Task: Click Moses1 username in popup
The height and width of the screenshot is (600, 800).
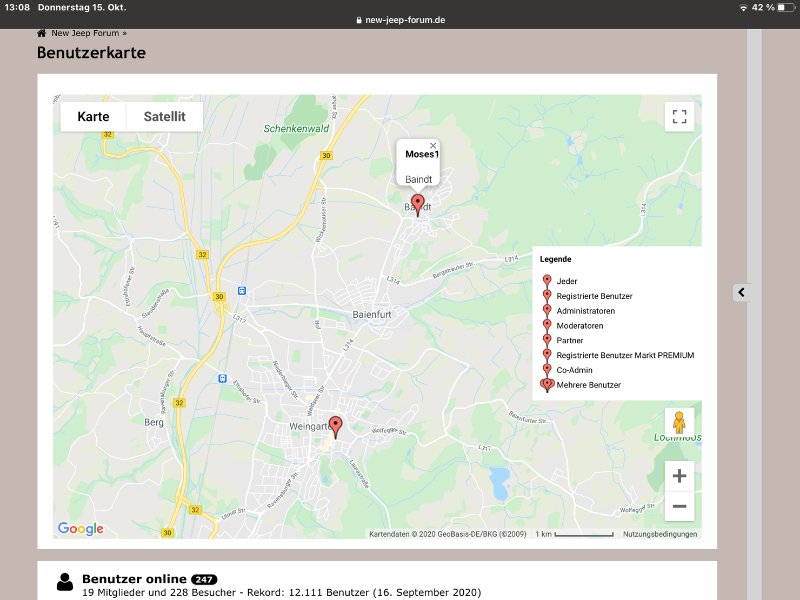Action: [421, 155]
